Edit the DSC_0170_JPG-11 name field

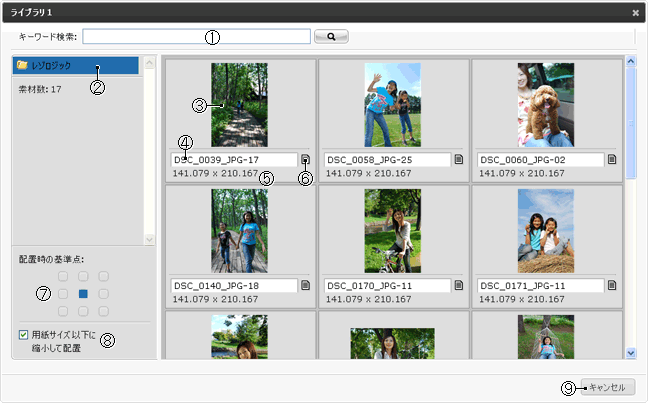pyautogui.click(x=387, y=286)
